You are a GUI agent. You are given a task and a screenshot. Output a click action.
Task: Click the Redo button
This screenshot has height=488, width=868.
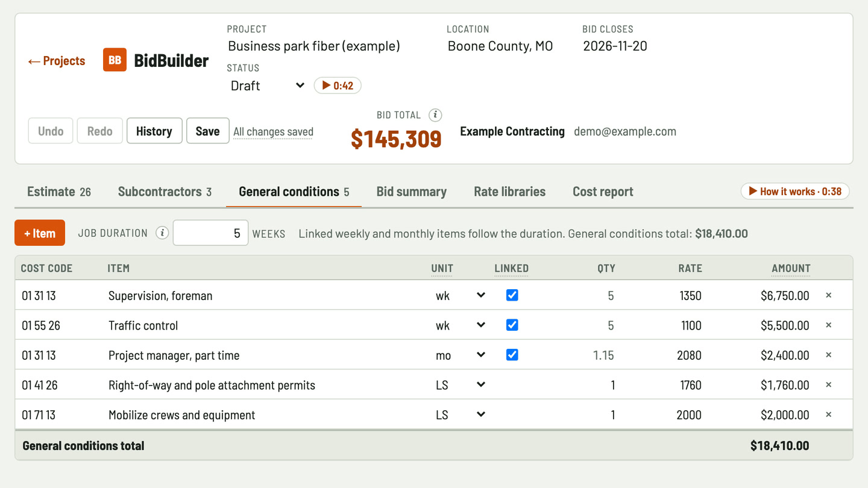[99, 131]
